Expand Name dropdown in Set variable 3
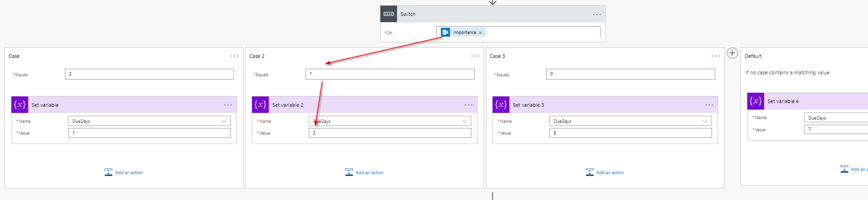The height and width of the screenshot is (200, 868). [705, 121]
